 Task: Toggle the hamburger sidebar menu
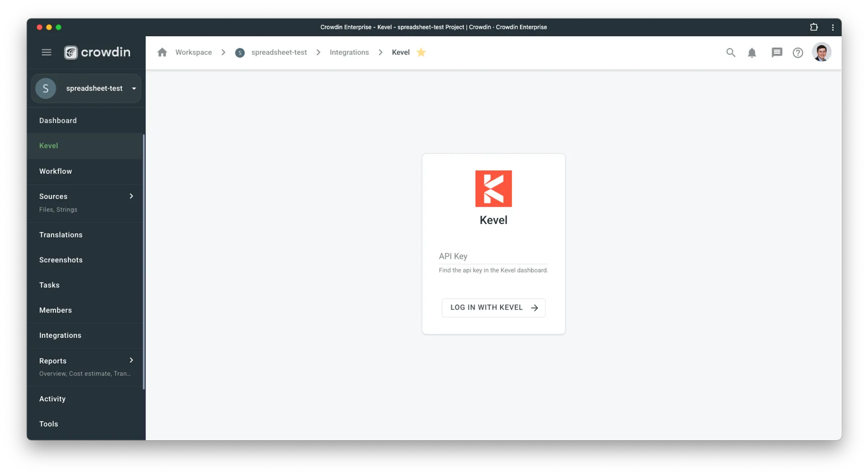click(x=46, y=52)
